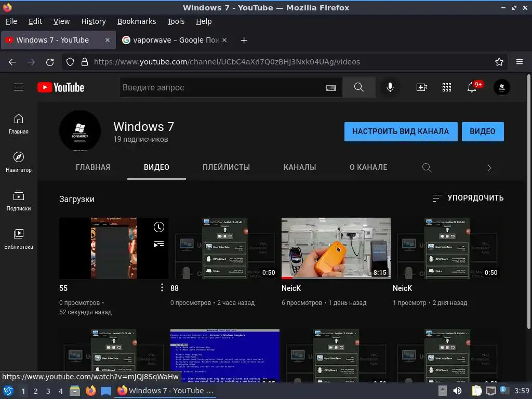Click the НАСТРОИТЬ ВИД КАНАЛА button
532x399 pixels.
click(x=401, y=131)
